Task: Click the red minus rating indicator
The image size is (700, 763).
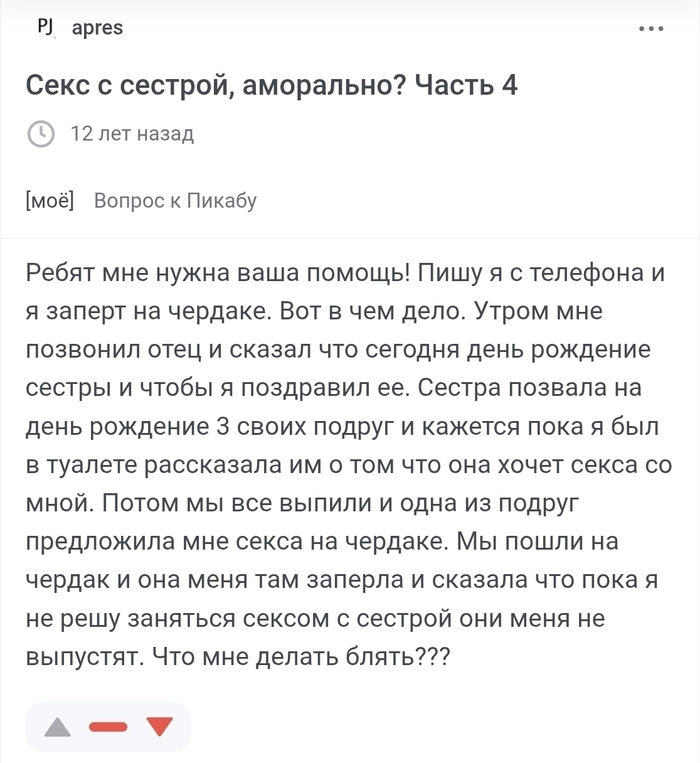Action: [x=108, y=727]
